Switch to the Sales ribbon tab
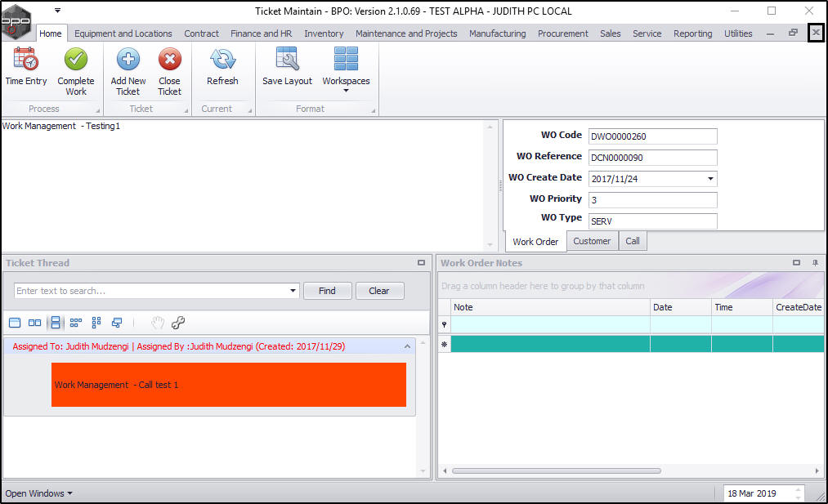This screenshot has width=828, height=504. coord(610,33)
